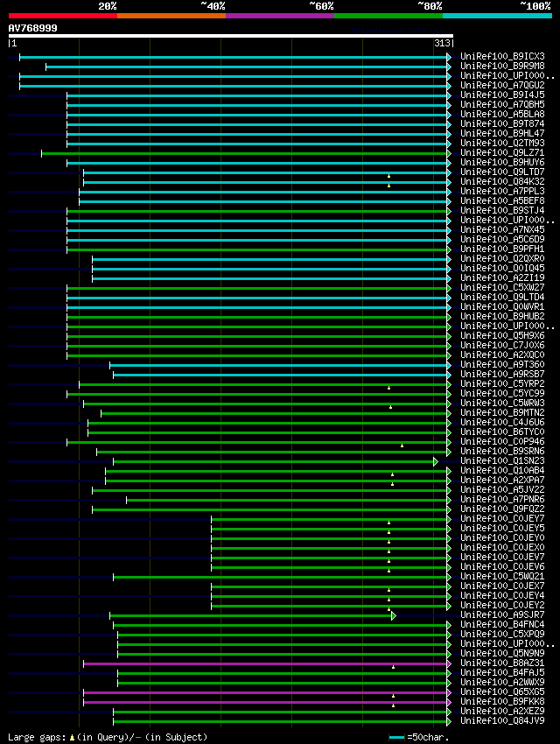Click the UniRef100_A9RSB7 label
This screenshot has width=560, height=744.
pos(502,375)
